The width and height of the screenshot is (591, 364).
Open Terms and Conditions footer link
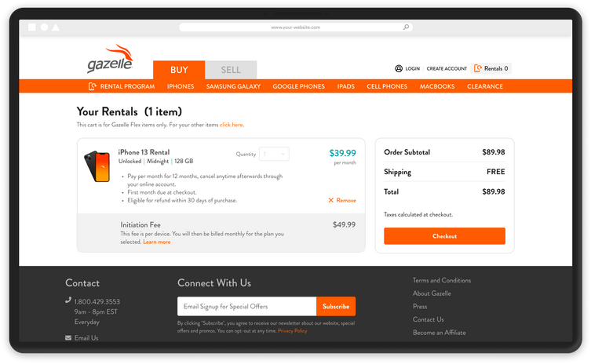pyautogui.click(x=442, y=280)
